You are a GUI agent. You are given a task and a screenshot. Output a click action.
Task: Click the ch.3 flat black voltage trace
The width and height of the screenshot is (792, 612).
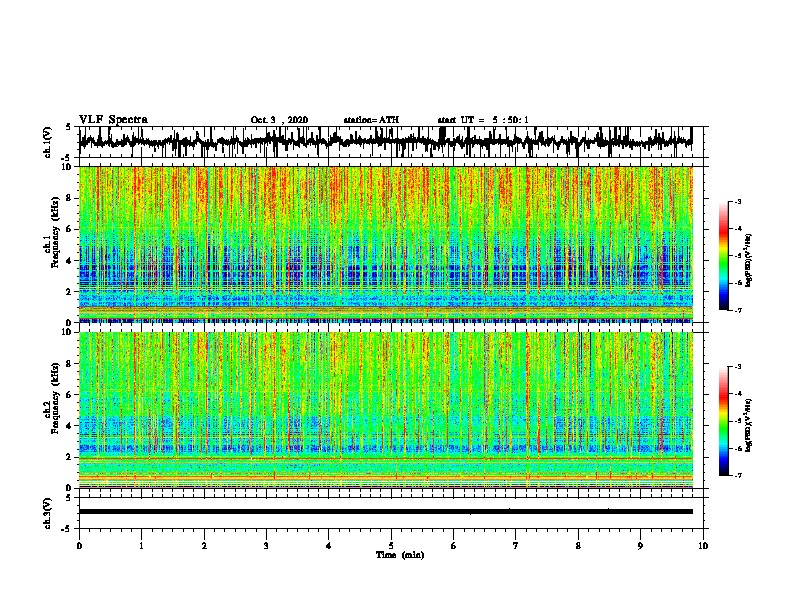(386, 512)
